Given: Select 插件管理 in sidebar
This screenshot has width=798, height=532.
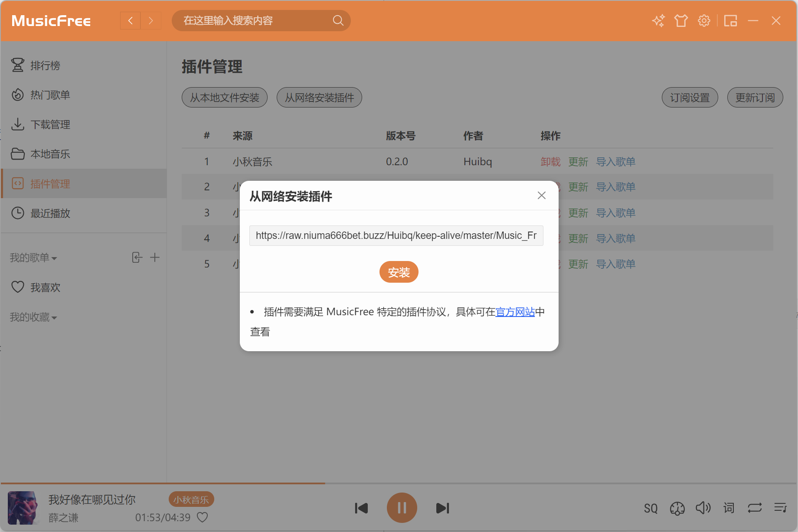Looking at the screenshot, I should point(84,183).
